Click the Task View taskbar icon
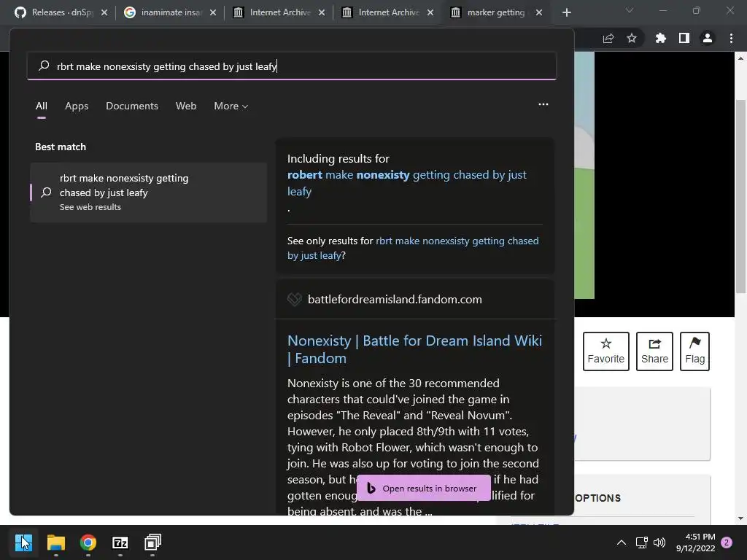Viewport: 747px width, 560px height. click(152, 542)
